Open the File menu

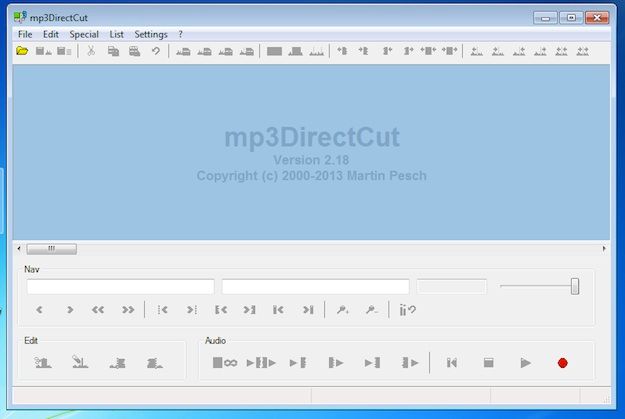pos(25,34)
